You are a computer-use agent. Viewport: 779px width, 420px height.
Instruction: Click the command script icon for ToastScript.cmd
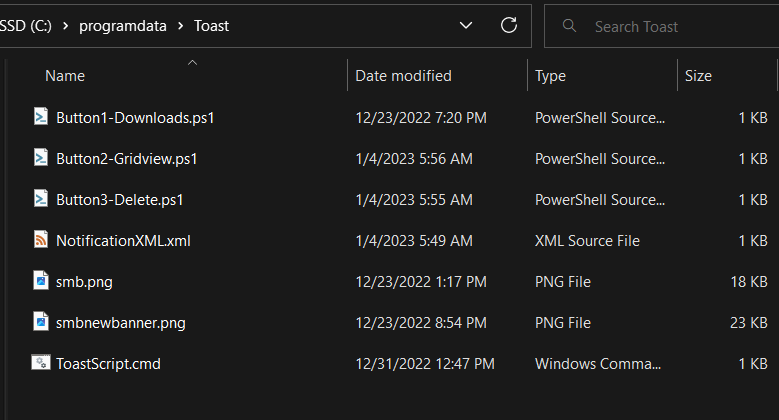pos(41,363)
